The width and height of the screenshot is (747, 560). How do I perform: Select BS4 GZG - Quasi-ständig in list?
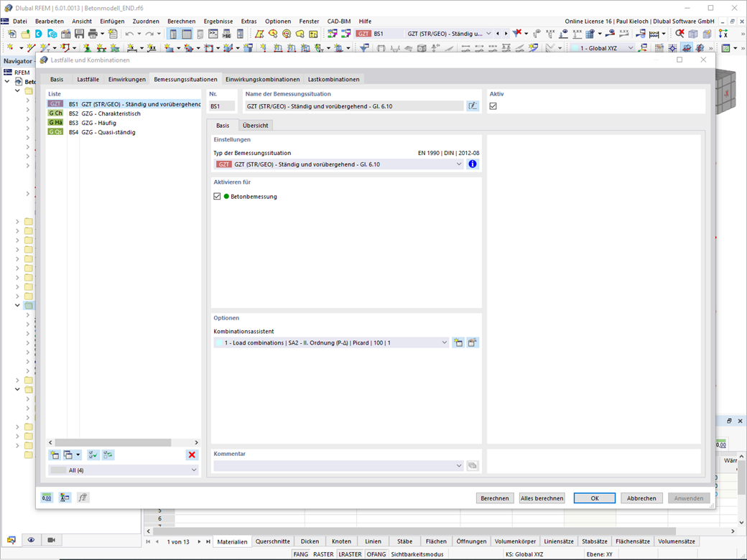[x=124, y=132]
